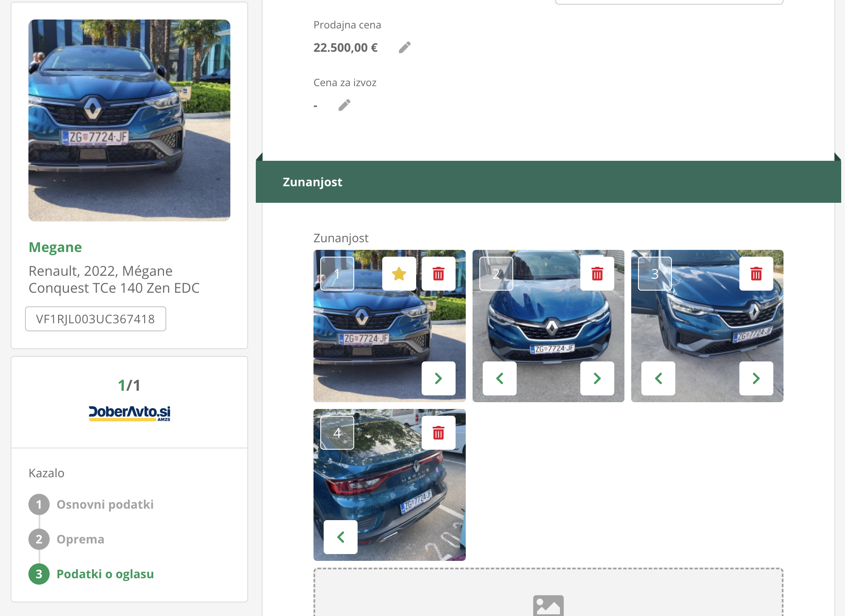Screen dimensions: 845x616
Task: Delete photo 3 with trash icon
Action: click(x=756, y=274)
